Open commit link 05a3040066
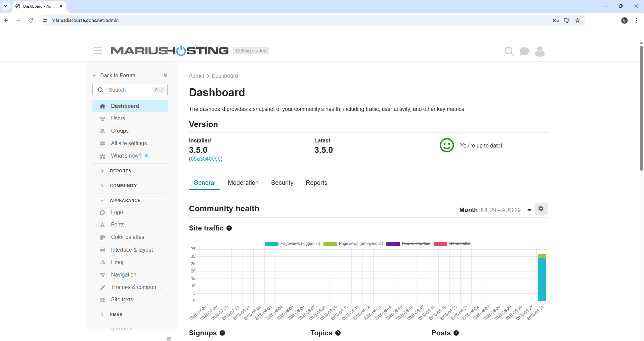644x341 pixels. [x=206, y=159]
